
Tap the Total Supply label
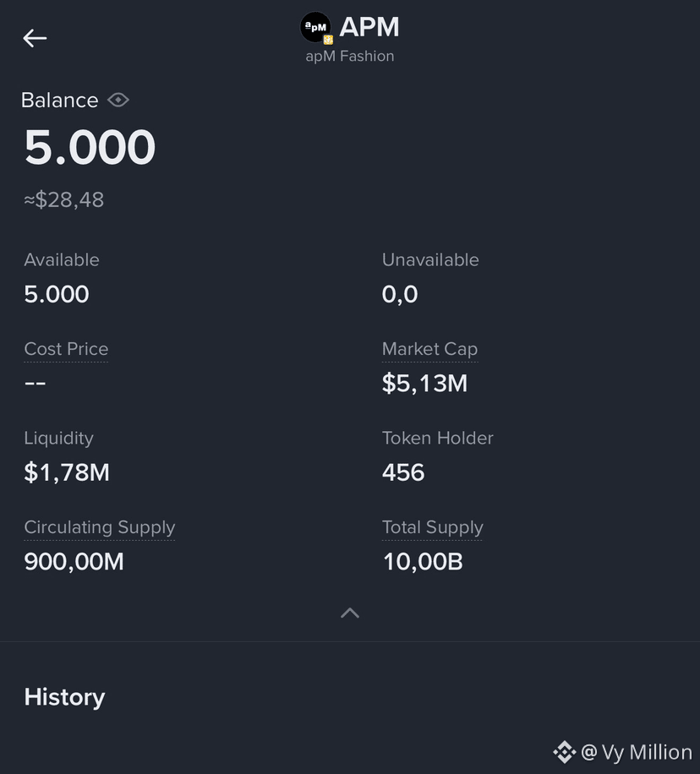[432, 527]
